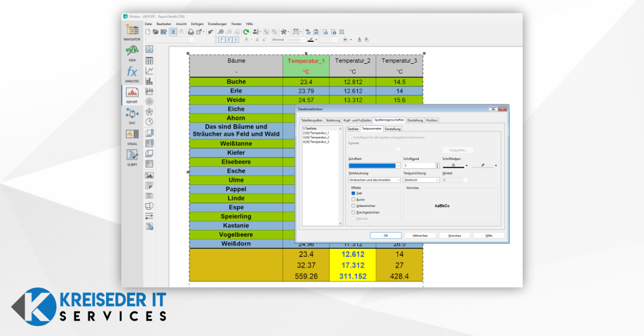644x336 pixels.
Task: Enable the Durchgestrichen checkbox
Action: [353, 212]
